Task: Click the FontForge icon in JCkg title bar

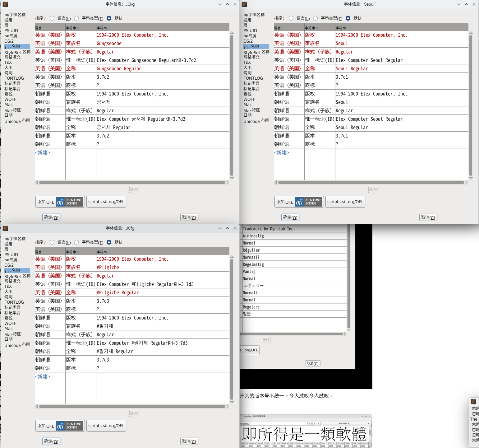Action: pos(5,4)
